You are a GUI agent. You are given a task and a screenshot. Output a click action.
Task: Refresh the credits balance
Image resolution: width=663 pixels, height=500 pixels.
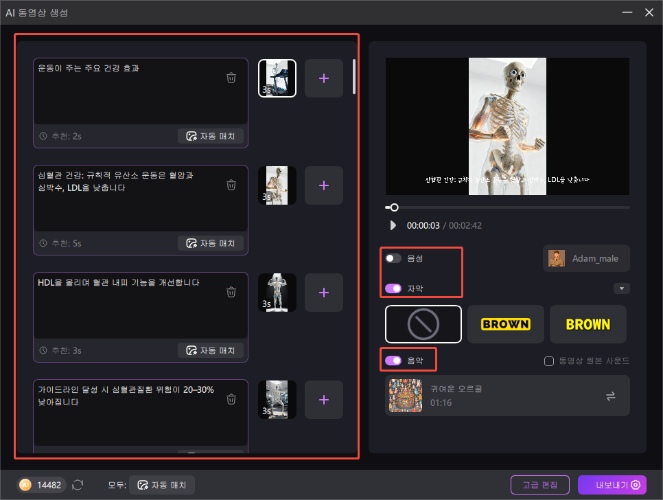pyautogui.click(x=77, y=485)
